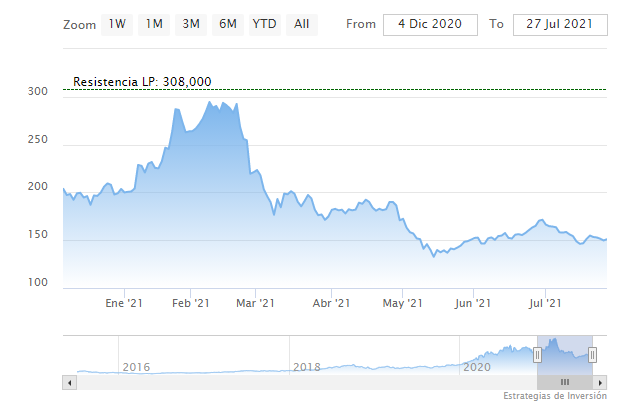
Task: Click the Resistencia LP: 308,000 label
Action: [142, 82]
